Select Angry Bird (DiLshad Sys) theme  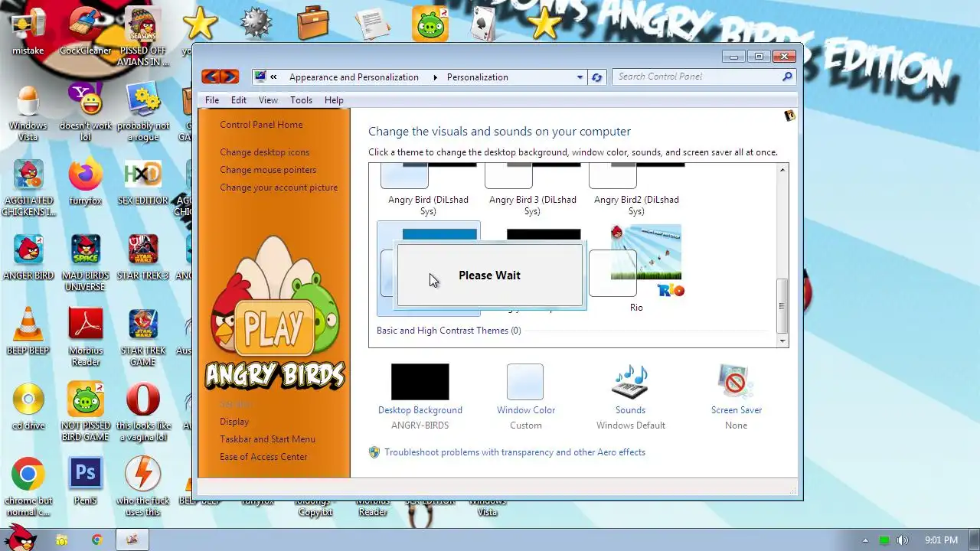click(x=428, y=191)
